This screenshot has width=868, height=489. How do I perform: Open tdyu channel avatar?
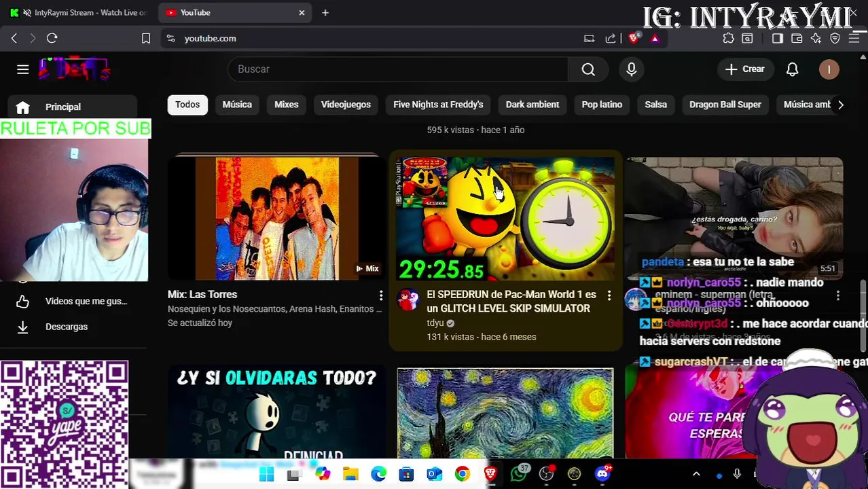pos(408,300)
